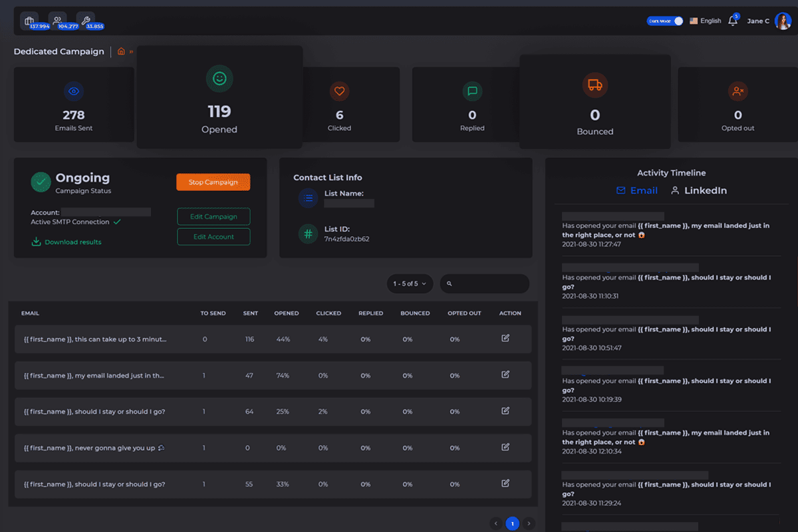The width and height of the screenshot is (798, 532).
Task: Open Jane C user profile menu
Action: point(769,21)
